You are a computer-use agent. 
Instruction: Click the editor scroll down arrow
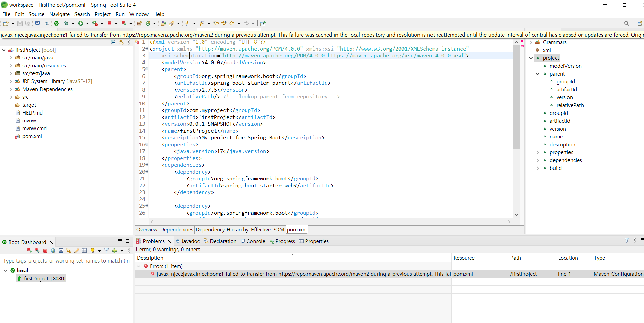516,214
